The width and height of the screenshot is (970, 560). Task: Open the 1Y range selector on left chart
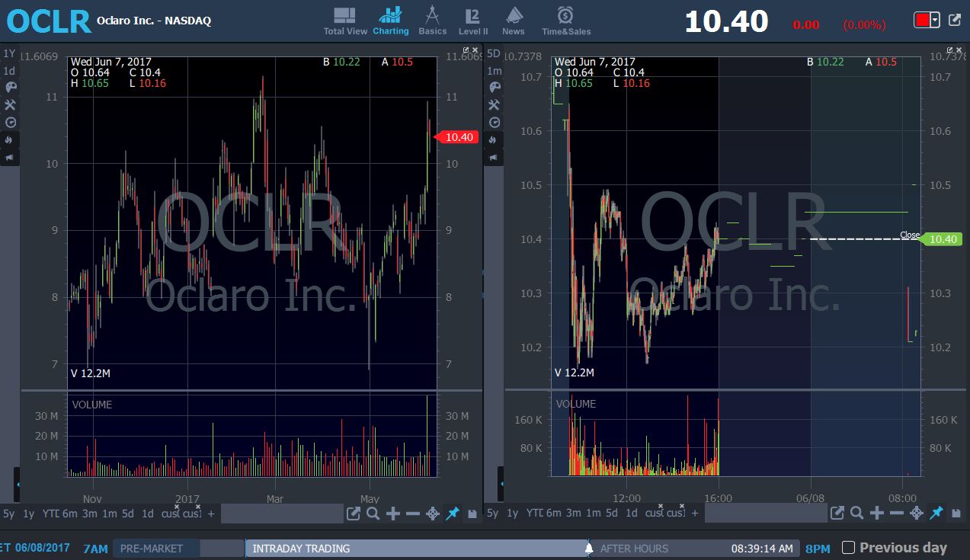(x=9, y=53)
